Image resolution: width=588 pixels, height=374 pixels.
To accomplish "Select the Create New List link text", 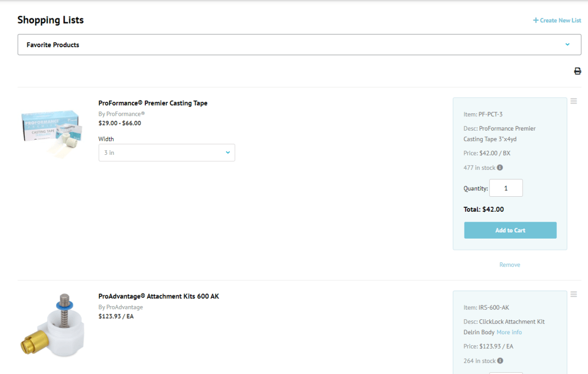I will 560,21.
